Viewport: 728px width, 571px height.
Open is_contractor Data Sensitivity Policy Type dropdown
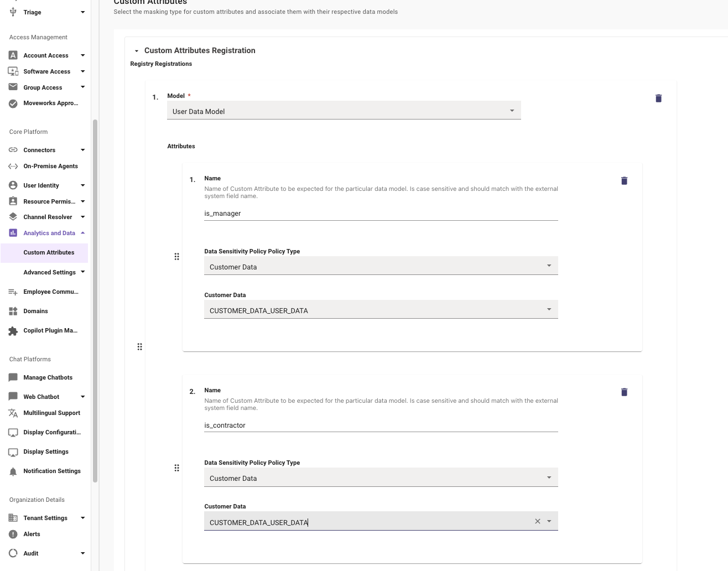coord(381,477)
